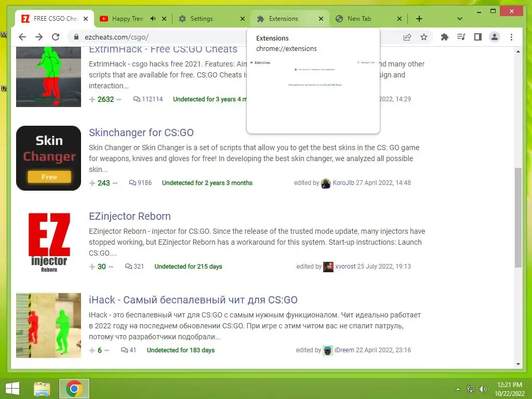The height and width of the screenshot is (399, 532).
Task: Click the ExtrimHack thumbnail image
Action: (48, 77)
